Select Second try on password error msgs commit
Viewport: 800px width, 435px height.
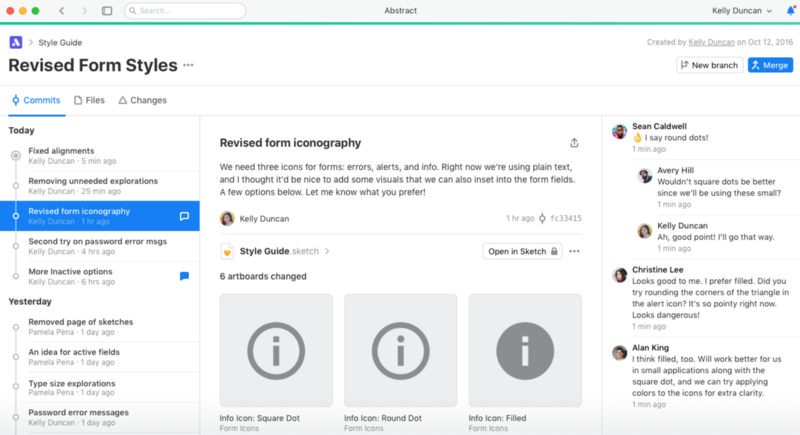[100, 246]
